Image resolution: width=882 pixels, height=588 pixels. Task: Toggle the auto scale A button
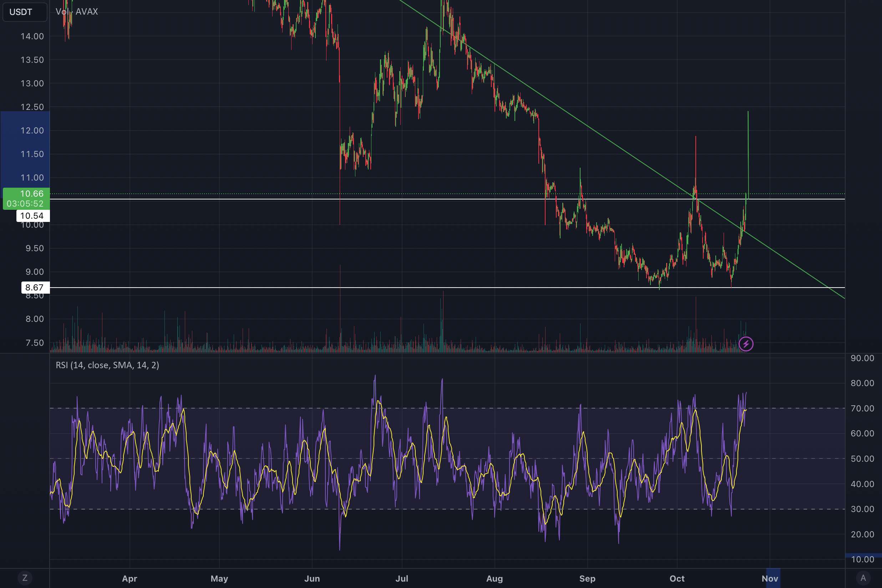[863, 578]
